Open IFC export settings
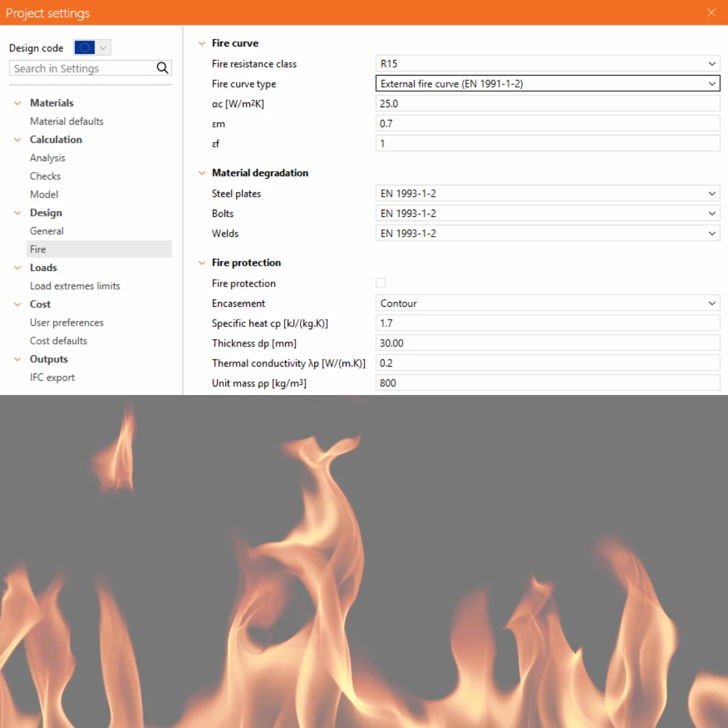728x728 pixels. (x=52, y=377)
